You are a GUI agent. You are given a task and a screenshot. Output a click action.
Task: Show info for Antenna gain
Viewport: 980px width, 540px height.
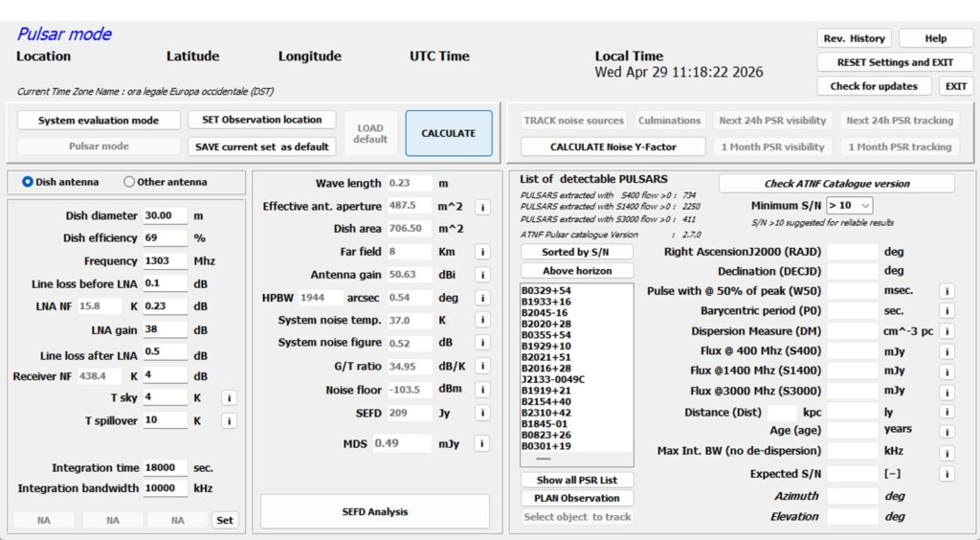pyautogui.click(x=482, y=275)
